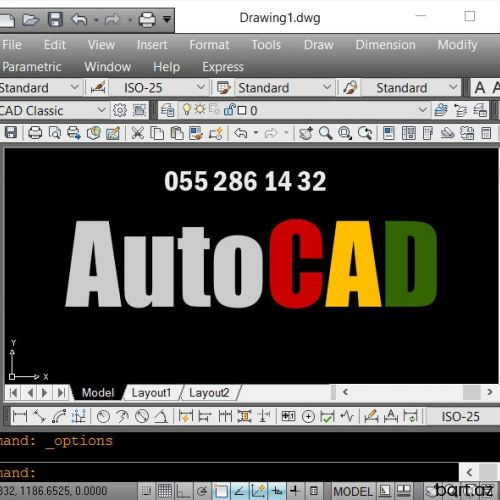This screenshot has width=500, height=500.
Task: Click the Save icon in quick access toolbar
Action: click(55, 19)
